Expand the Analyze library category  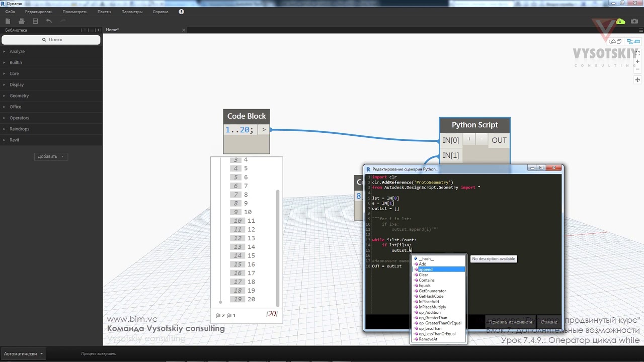point(51,52)
